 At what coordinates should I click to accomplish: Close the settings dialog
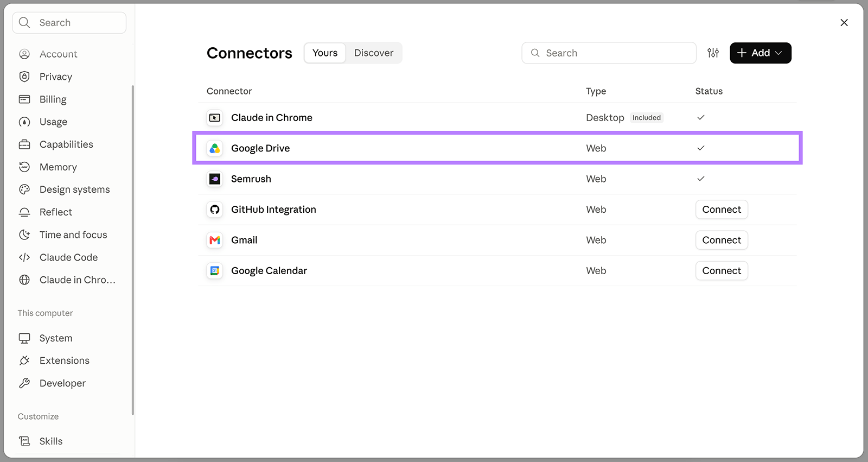(844, 22)
